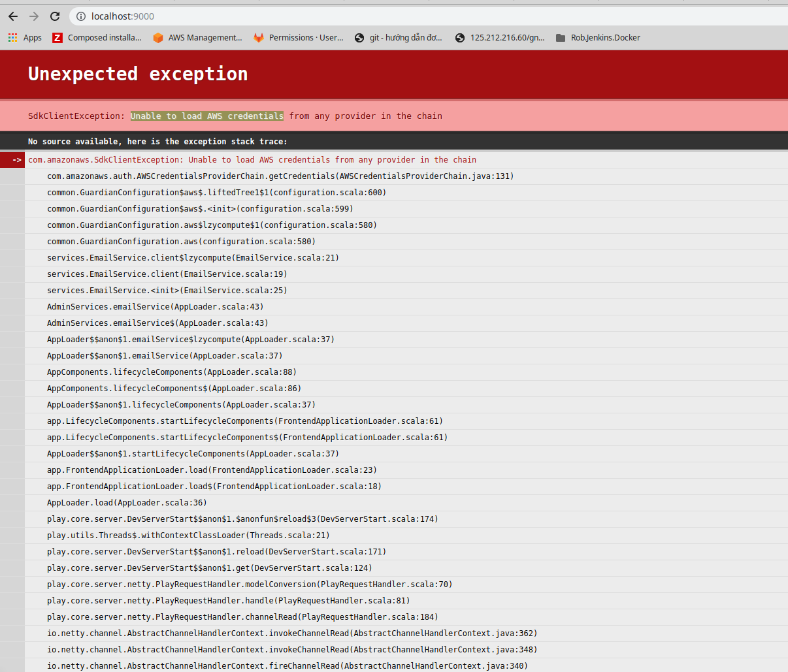Open Rob.Jenkins.Docker bookmark folder

(598, 38)
